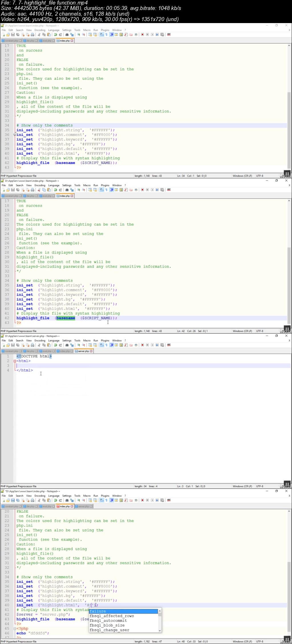This screenshot has width=292, height=644.
Task: Open File menu in server.php window
Action: 4,340
